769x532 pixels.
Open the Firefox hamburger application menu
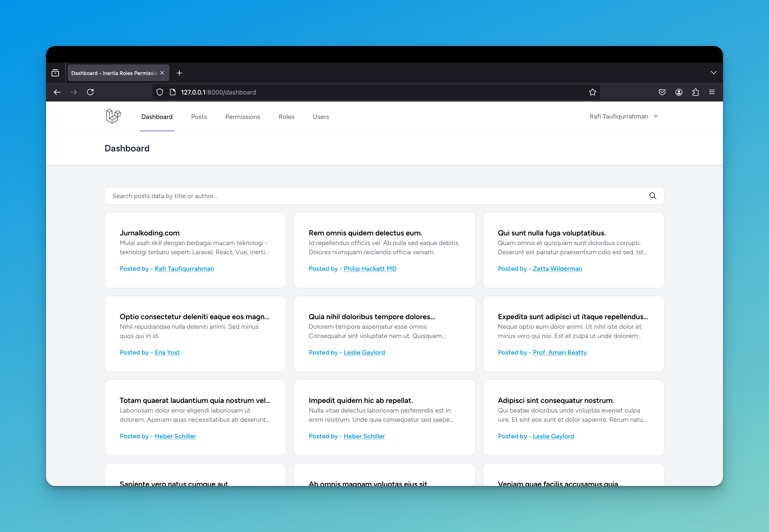point(712,92)
